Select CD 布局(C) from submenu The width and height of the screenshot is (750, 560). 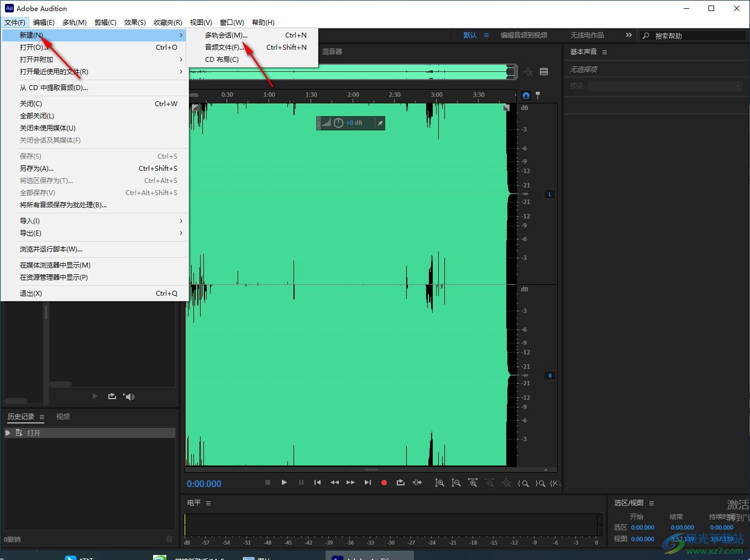click(252, 59)
